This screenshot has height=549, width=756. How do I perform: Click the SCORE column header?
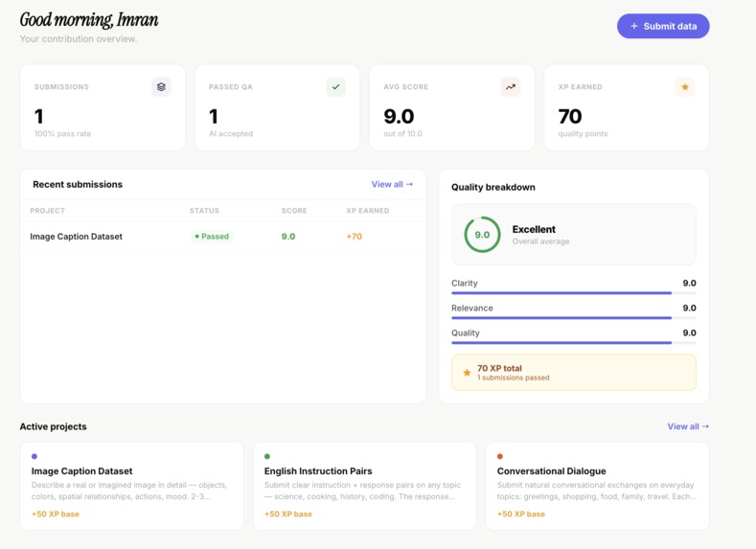294,211
